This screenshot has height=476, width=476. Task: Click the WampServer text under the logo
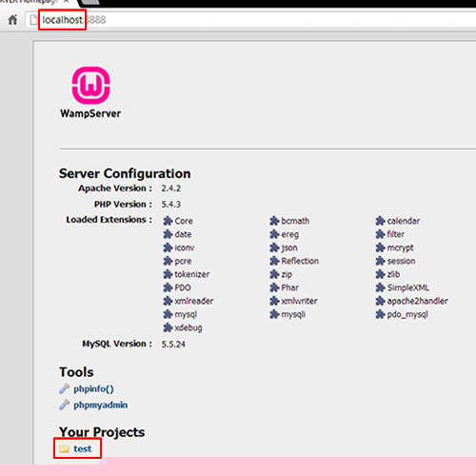point(90,113)
